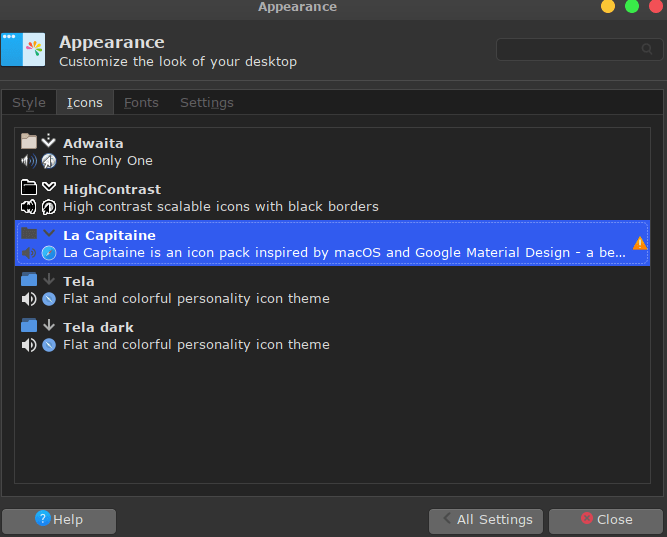667x537 pixels.
Task: Click the Tela dark browser preview icon
Action: tap(49, 345)
